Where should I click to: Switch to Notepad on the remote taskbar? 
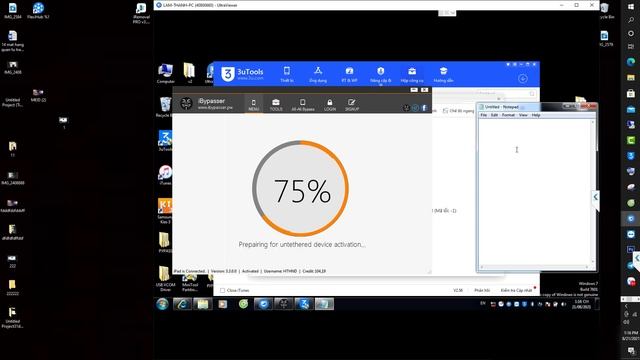coord(324,304)
